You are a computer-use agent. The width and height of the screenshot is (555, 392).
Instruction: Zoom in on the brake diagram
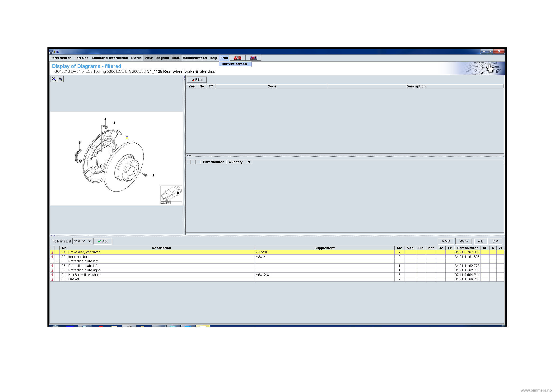pos(54,79)
